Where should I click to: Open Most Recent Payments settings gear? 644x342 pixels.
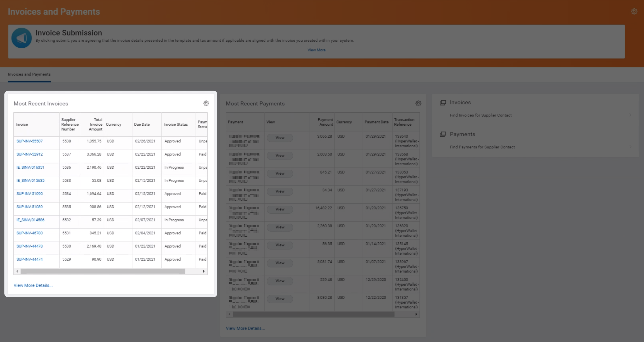pos(418,103)
